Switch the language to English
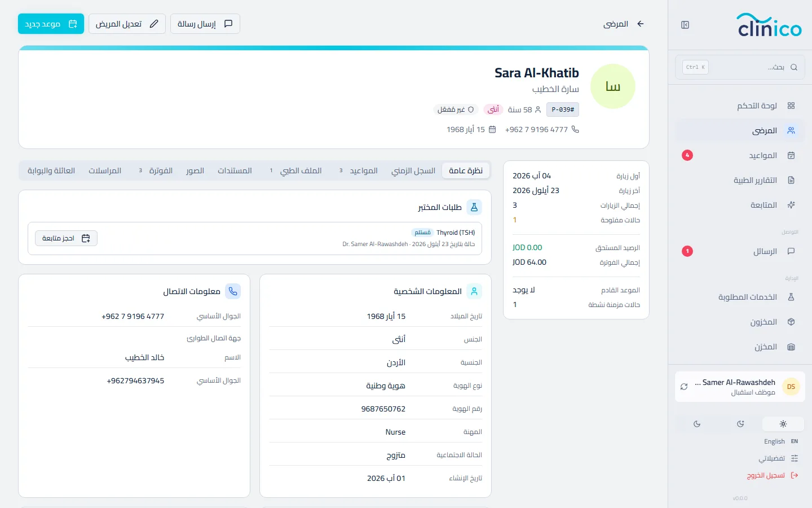 pyautogui.click(x=781, y=441)
